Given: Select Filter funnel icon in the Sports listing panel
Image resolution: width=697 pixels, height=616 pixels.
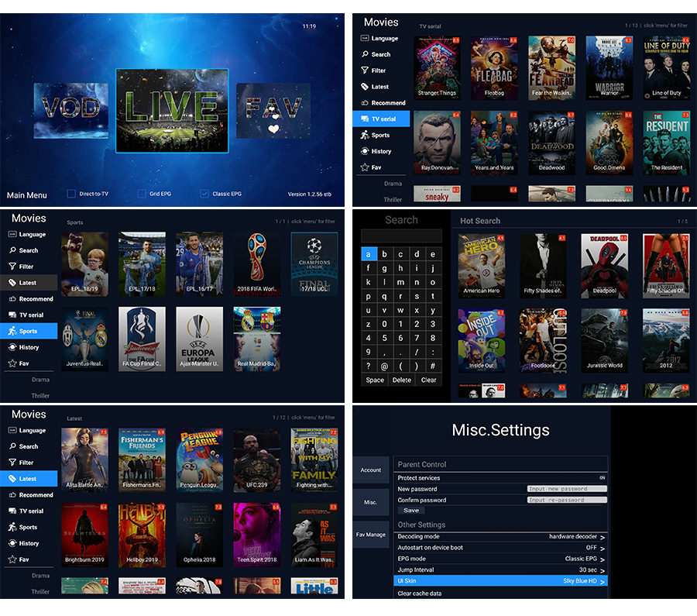Looking at the screenshot, I should [12, 267].
